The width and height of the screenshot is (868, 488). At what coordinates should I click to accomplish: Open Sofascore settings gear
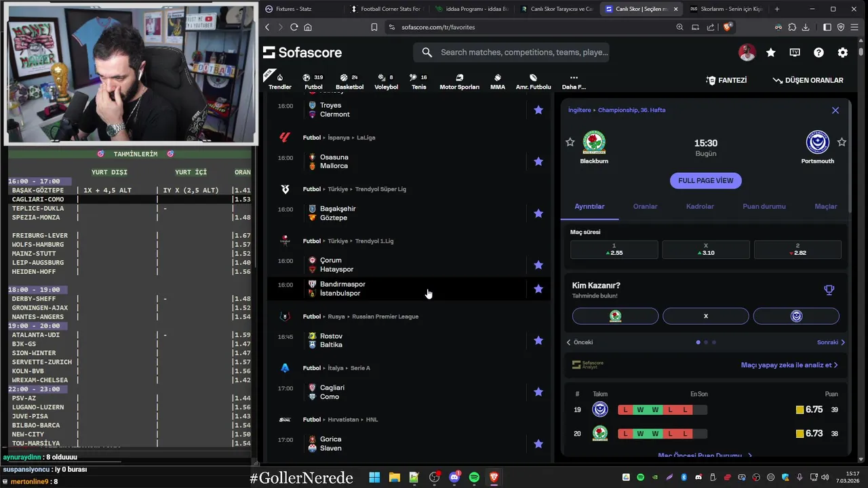coord(843,52)
